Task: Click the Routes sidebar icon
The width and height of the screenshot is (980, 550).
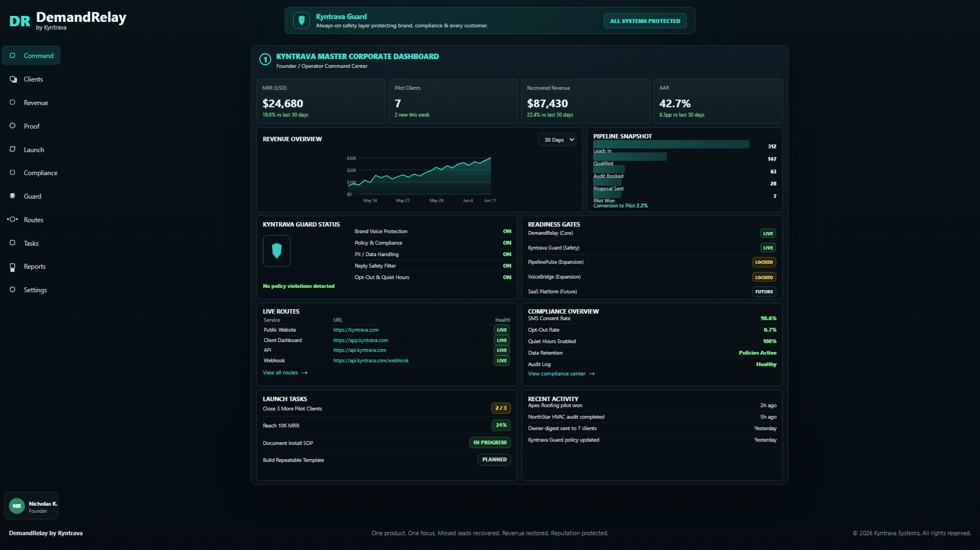Action: point(13,219)
